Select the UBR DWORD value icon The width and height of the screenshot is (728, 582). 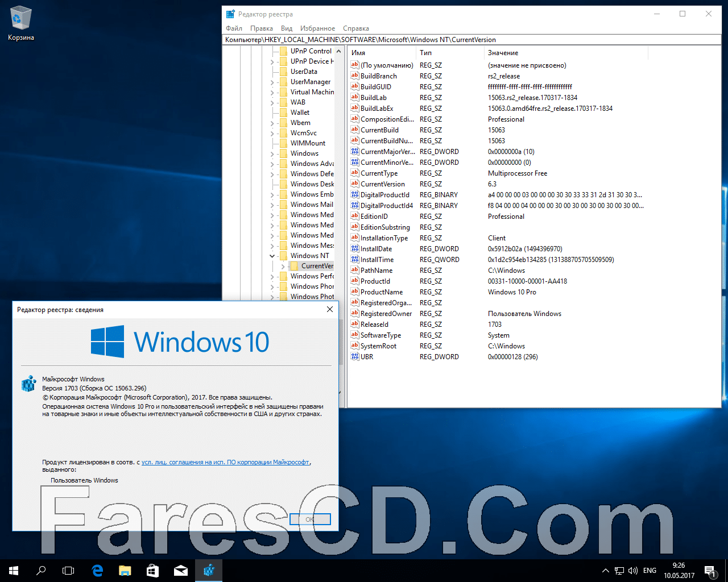coord(355,356)
